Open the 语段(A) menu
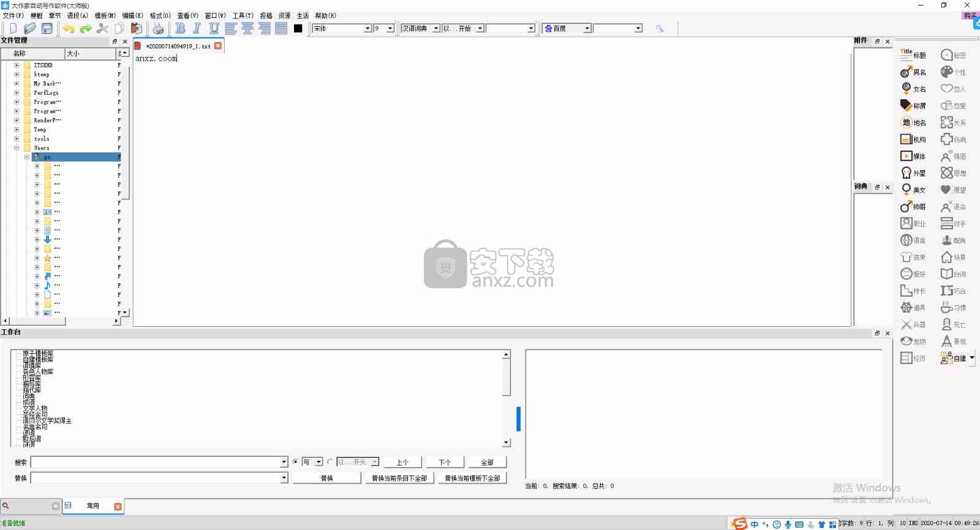This screenshot has width=980, height=530. pos(78,15)
